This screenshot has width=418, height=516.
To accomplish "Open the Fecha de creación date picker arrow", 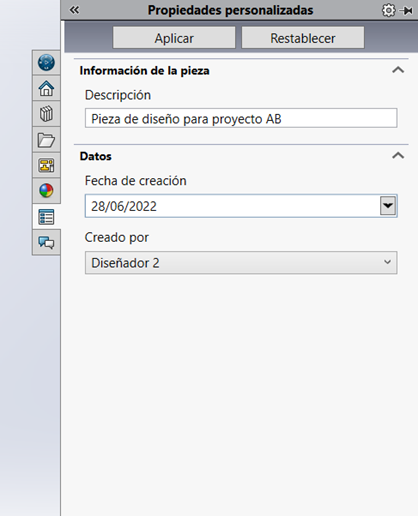I will 388,206.
